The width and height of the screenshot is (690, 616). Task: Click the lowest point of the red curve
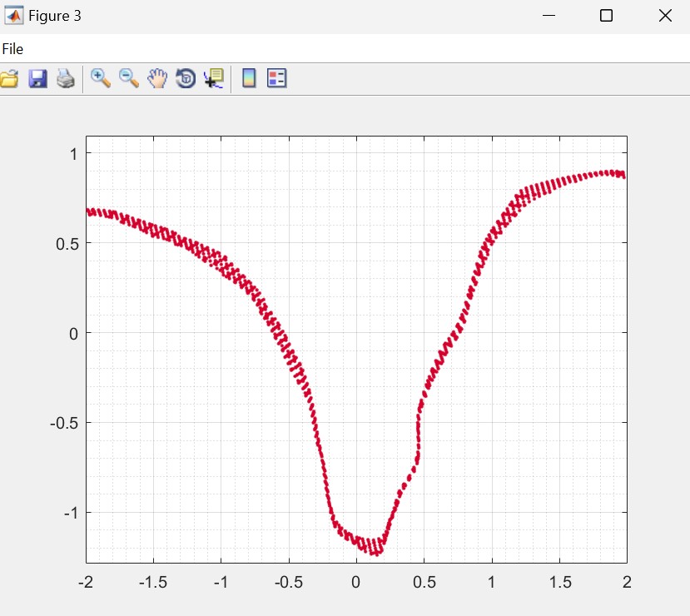pyautogui.click(x=376, y=552)
